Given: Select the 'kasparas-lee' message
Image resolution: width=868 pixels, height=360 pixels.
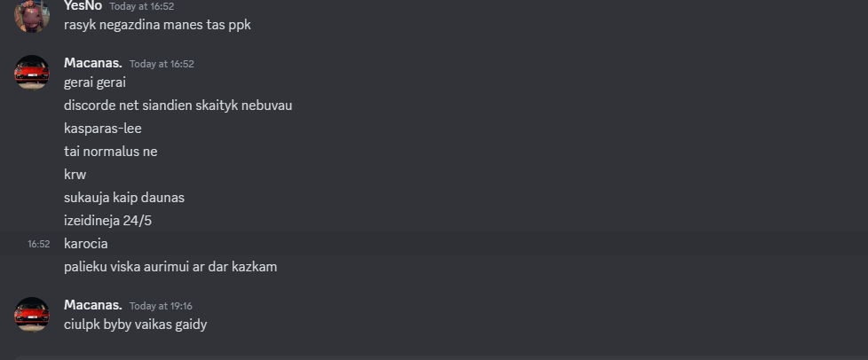Looking at the screenshot, I should (x=103, y=129).
